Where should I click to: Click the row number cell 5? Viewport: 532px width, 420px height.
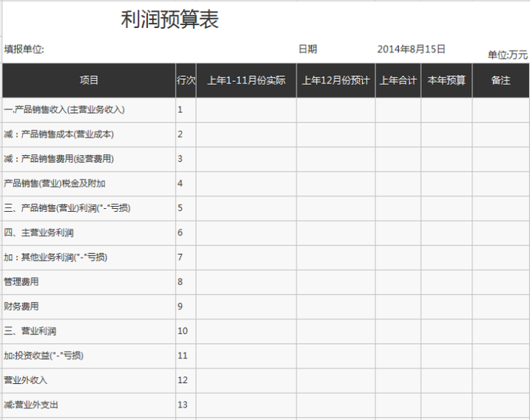pos(186,208)
